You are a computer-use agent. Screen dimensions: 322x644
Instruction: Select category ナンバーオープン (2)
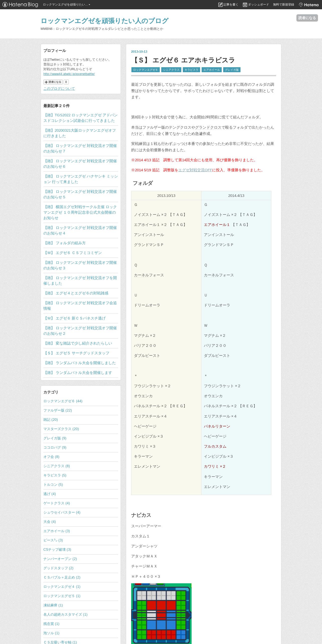tap(60, 559)
